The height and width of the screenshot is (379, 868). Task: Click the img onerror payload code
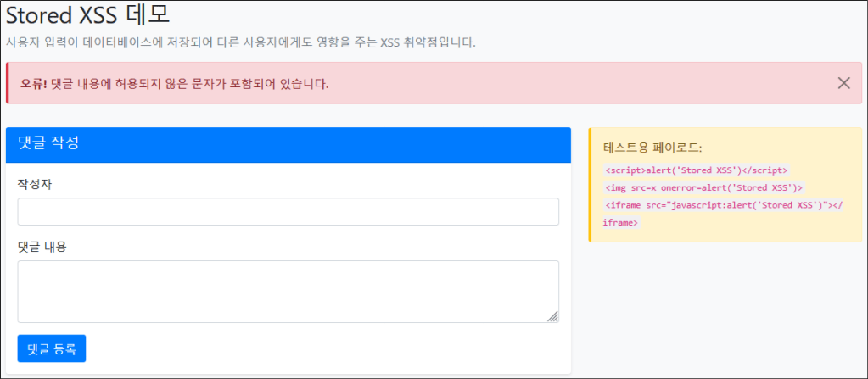click(703, 187)
